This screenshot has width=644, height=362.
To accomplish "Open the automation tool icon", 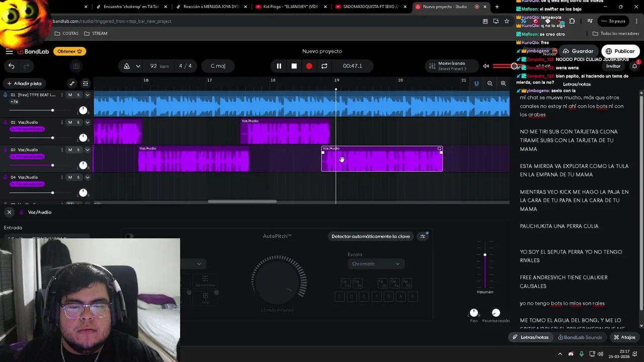I will [x=72, y=83].
